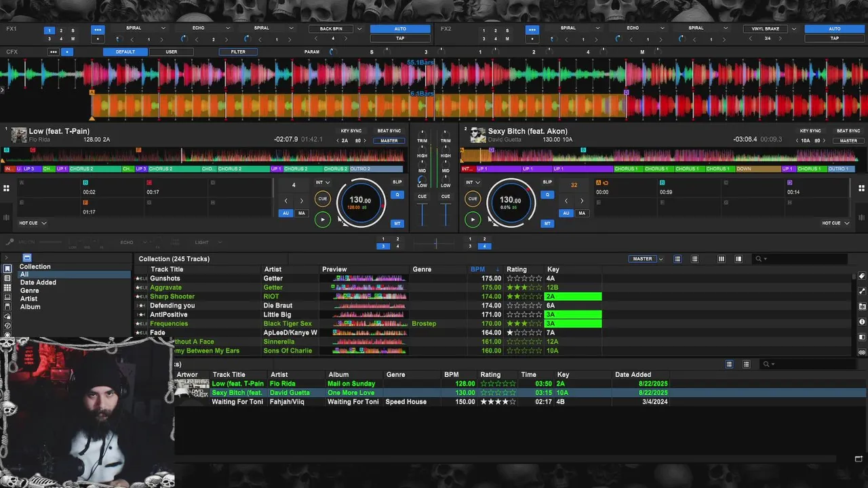The height and width of the screenshot is (488, 868).
Task: Open the FX1 three-dots settings button
Action: [98, 30]
